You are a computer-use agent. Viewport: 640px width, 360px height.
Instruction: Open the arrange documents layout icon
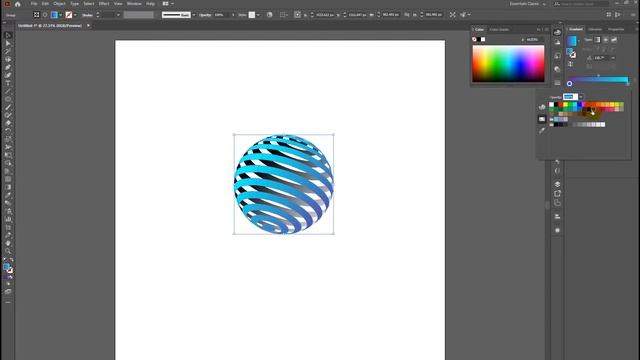[165, 4]
